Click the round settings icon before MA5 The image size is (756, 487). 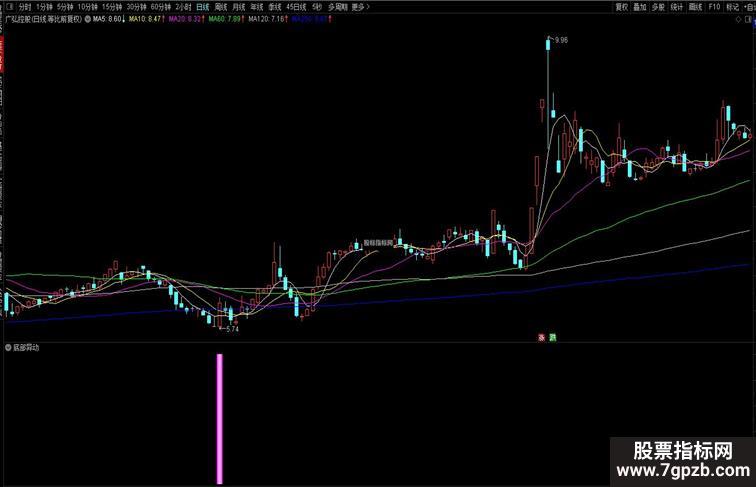[87, 19]
